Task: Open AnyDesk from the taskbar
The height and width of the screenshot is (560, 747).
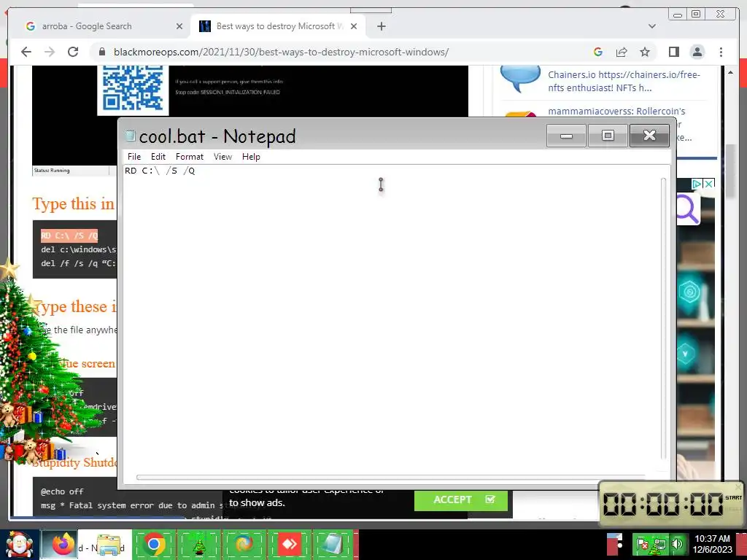Action: (289, 544)
